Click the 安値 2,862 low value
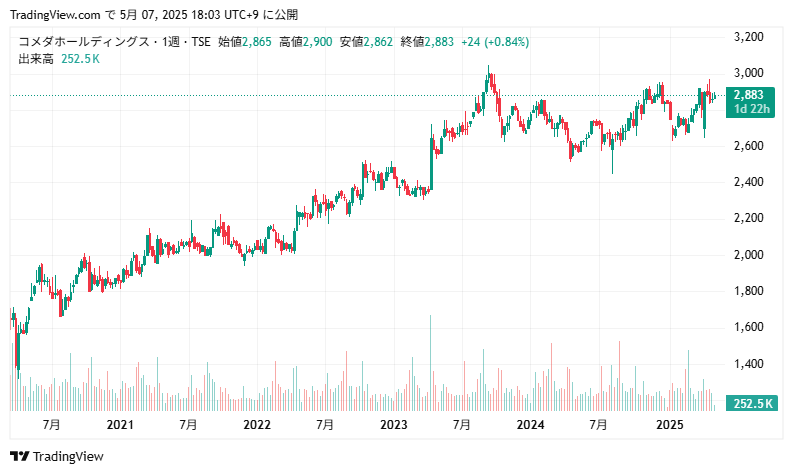Viewport: 793px width, 474px height. click(366, 41)
